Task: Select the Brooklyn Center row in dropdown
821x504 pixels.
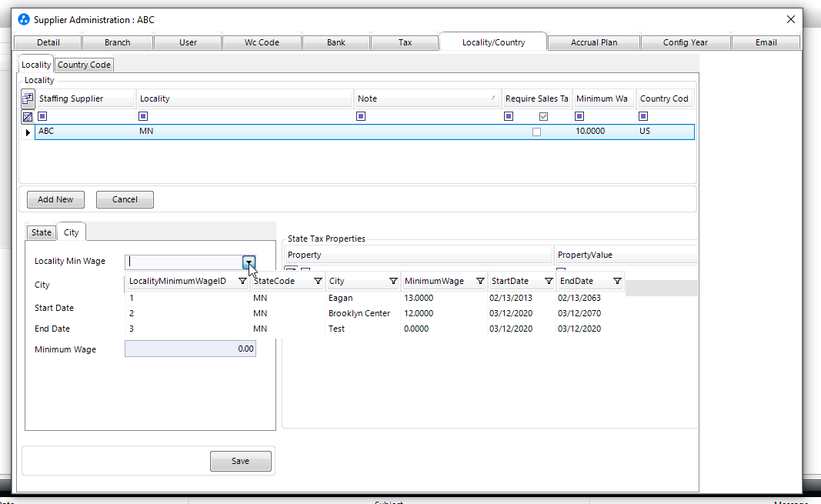Action: [359, 313]
